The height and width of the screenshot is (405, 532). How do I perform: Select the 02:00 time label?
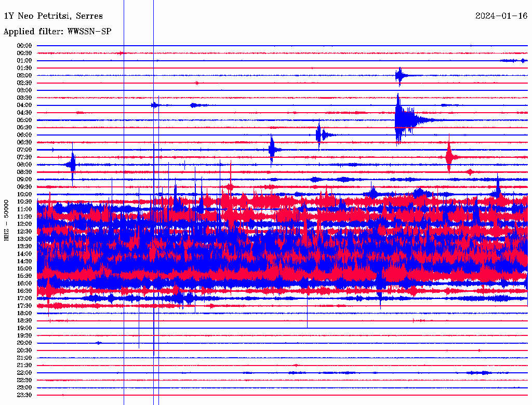24,75
